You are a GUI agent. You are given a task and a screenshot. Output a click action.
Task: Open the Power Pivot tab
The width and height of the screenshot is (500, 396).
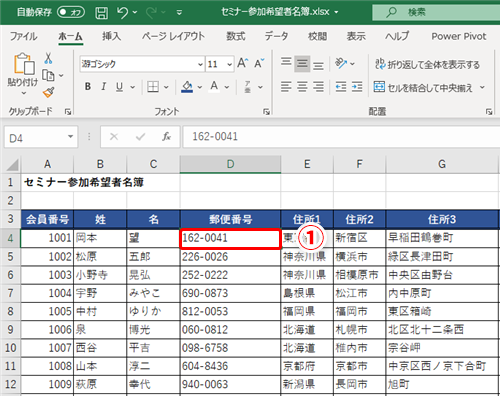pyautogui.click(x=459, y=36)
